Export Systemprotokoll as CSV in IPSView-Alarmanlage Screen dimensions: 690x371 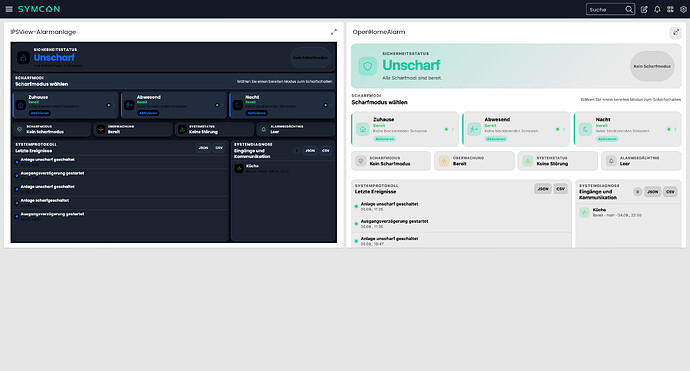(219, 148)
